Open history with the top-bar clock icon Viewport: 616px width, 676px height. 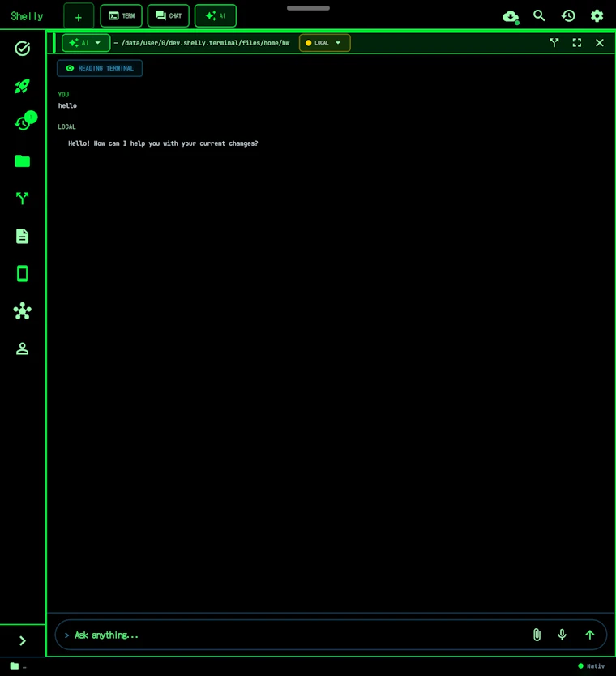568,16
